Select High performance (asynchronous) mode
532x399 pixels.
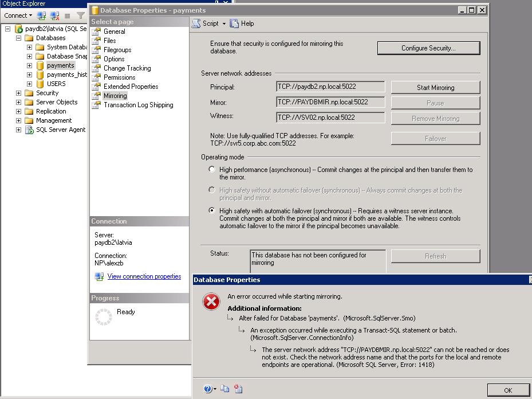212,169
